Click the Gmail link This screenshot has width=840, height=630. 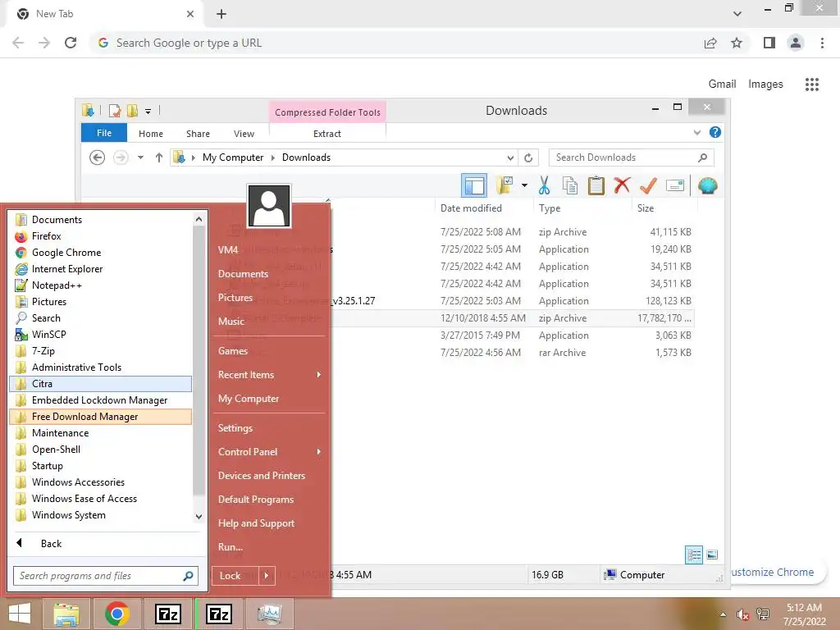[x=722, y=84]
